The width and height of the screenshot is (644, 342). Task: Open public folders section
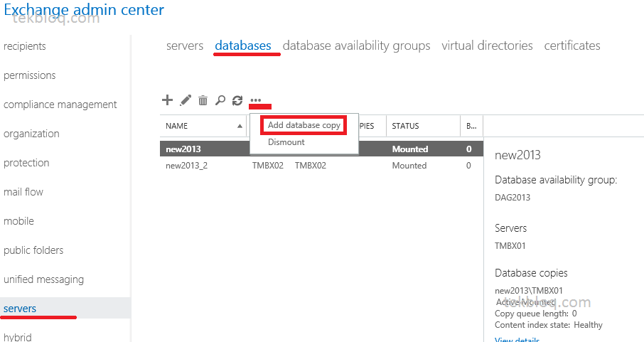coord(33,250)
